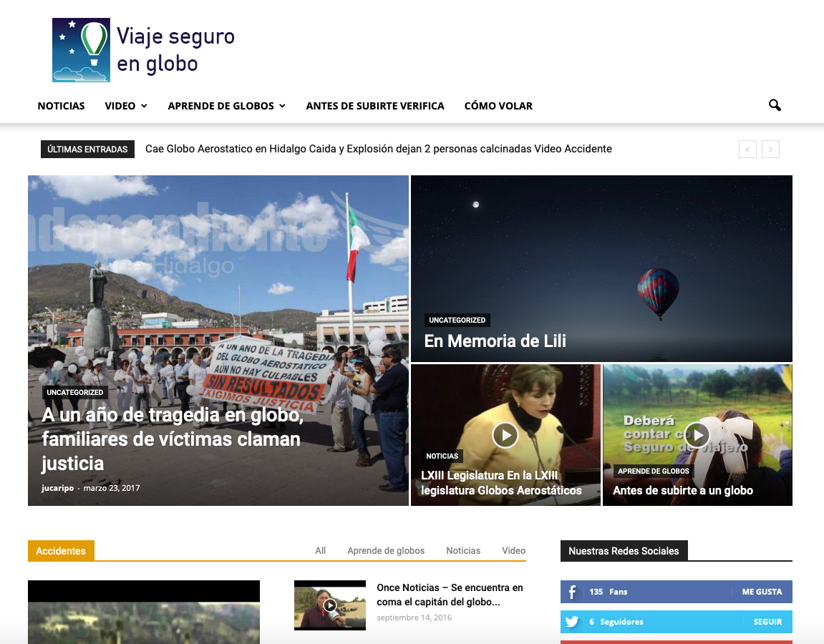Click the Viaje seguro en globo title
This screenshot has height=644, width=824.
tap(175, 50)
